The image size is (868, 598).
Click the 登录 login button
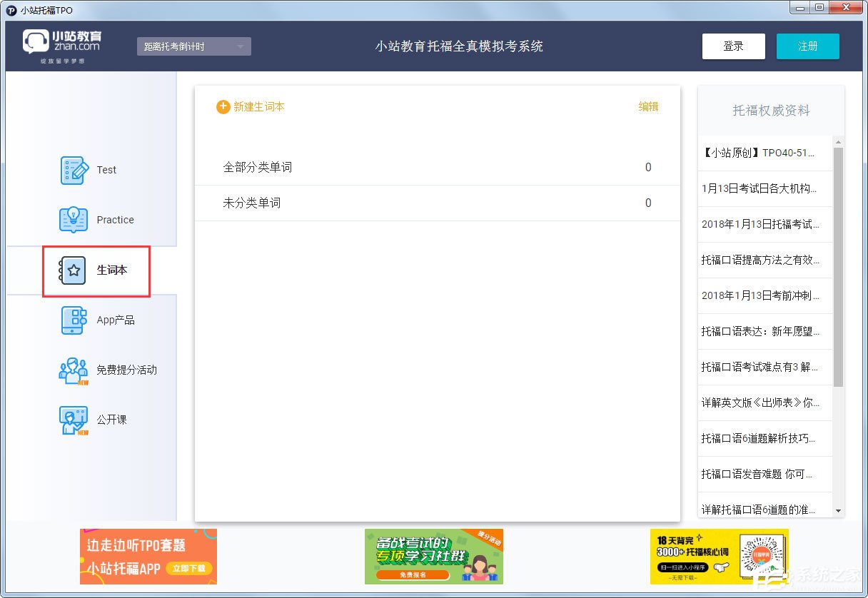tap(733, 46)
